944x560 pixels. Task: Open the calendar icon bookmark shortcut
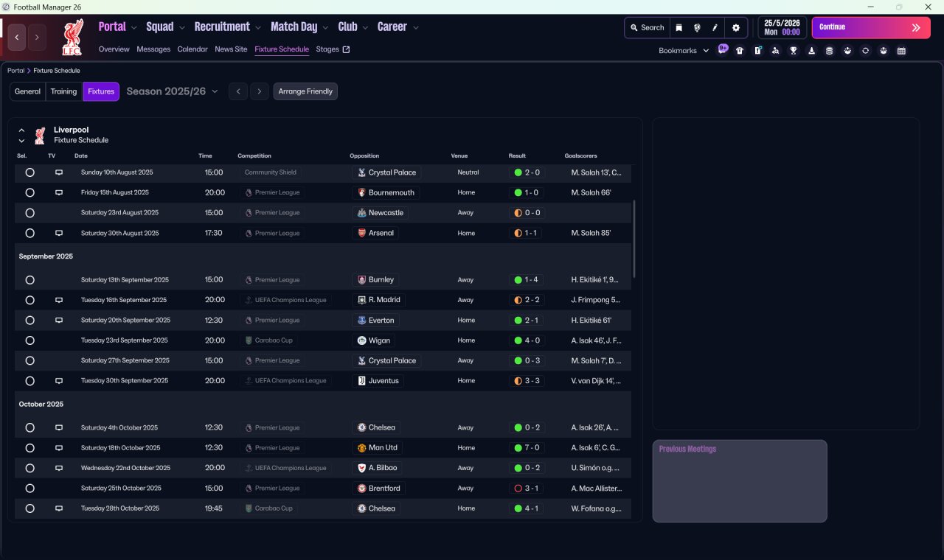click(901, 51)
